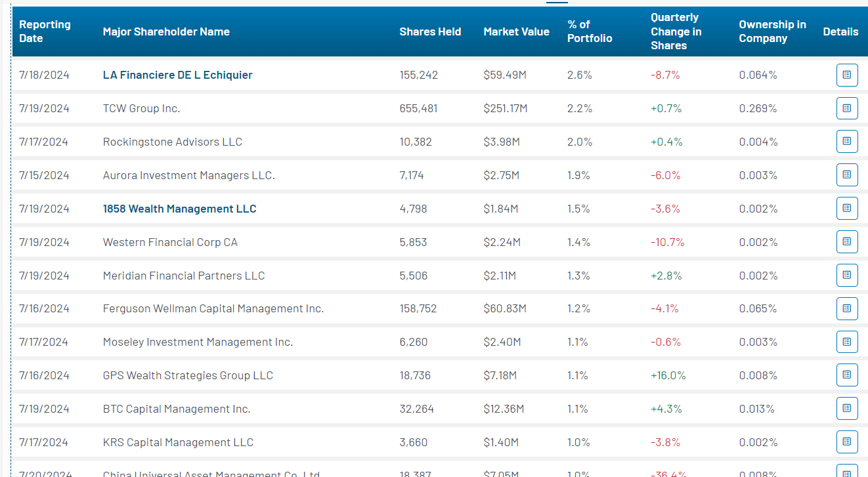Screen dimensions: 868x477
Task: Click market value $12.36M
Action: (x=504, y=409)
